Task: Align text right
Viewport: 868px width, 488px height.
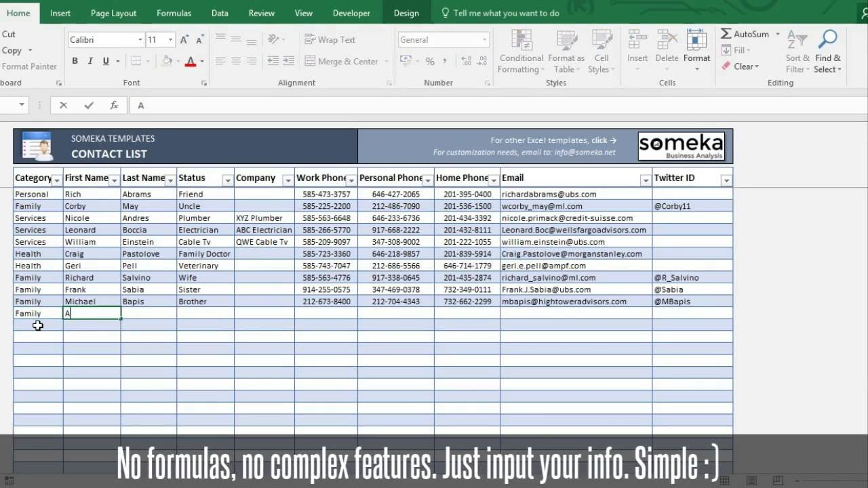Action: point(251,61)
